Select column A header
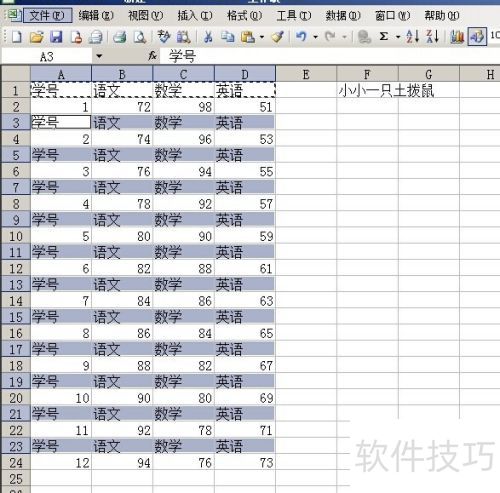This screenshot has height=493, width=500. pos(61,74)
